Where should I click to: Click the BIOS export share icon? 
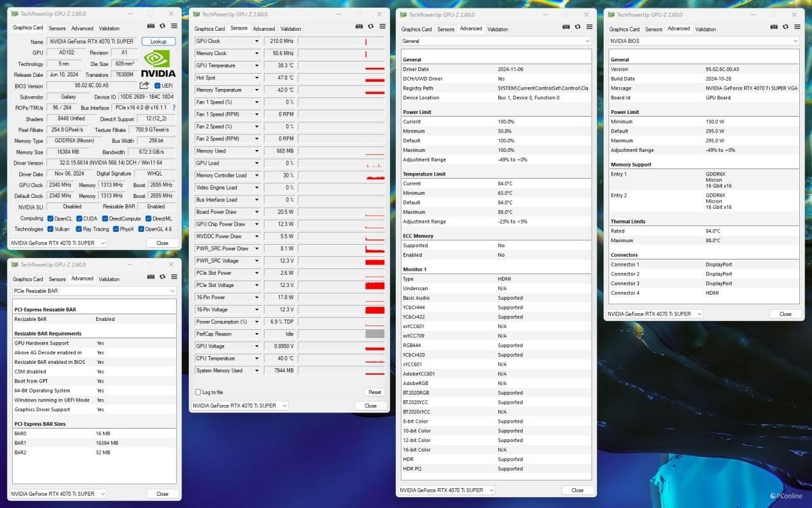click(x=144, y=85)
